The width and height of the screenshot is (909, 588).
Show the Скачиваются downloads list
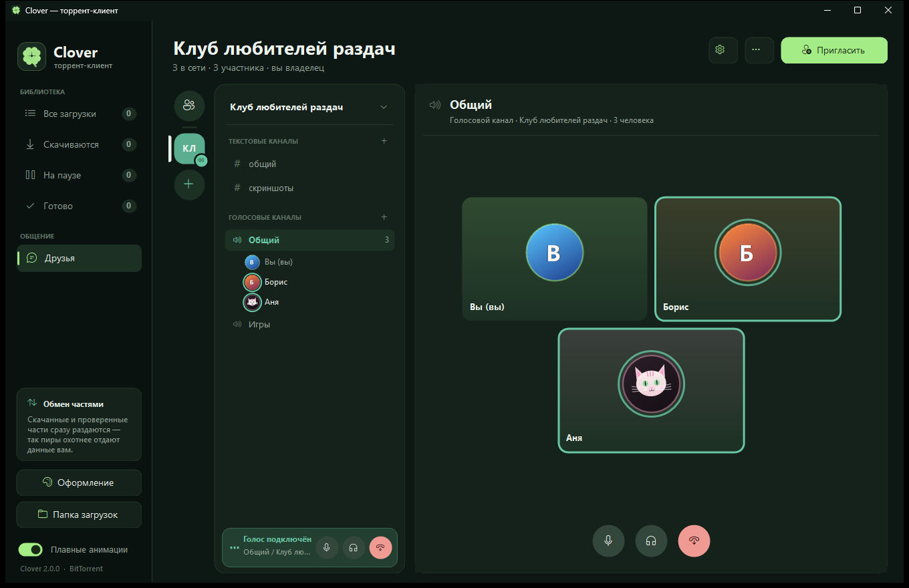click(80, 144)
